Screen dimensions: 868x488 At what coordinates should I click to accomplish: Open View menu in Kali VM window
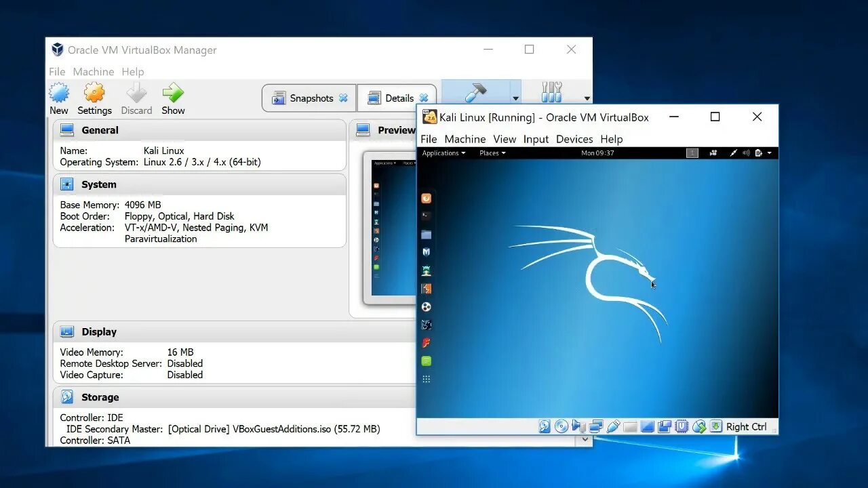click(x=505, y=139)
